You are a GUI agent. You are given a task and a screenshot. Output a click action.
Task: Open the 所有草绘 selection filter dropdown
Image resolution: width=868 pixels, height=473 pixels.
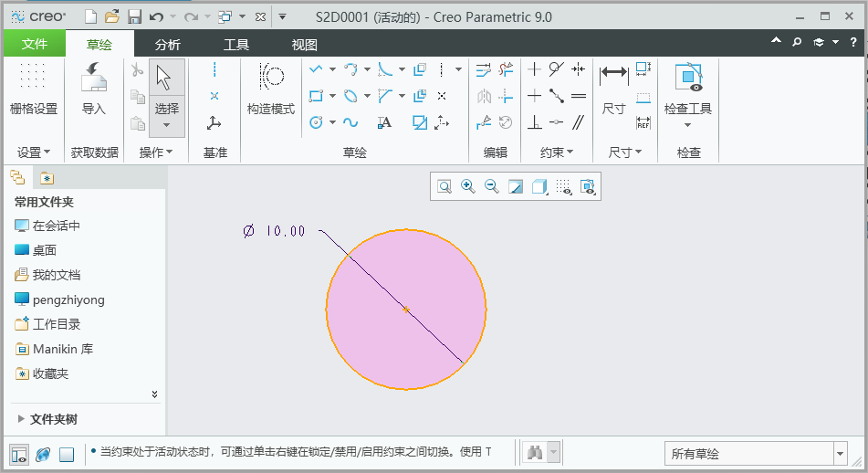(x=840, y=454)
